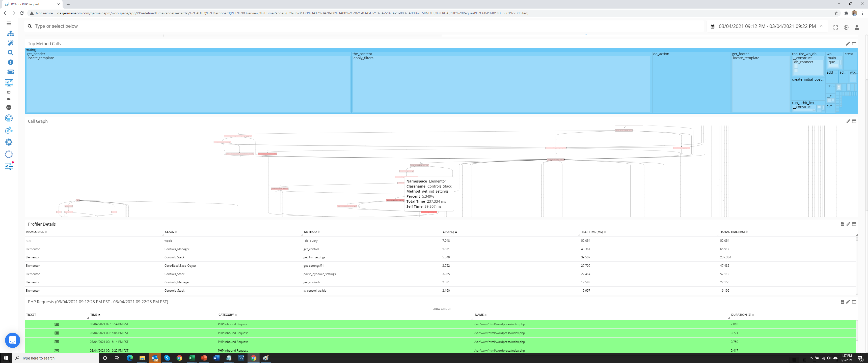Image resolution: width=868 pixels, height=363 pixels.
Task: Click the gear automation sidebar icon
Action: [x=9, y=142]
